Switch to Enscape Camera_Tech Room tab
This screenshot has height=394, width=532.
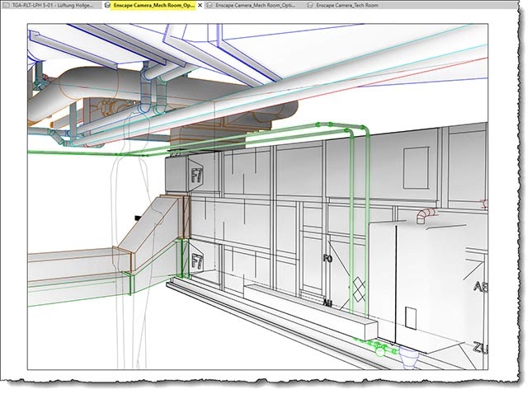[346, 6]
